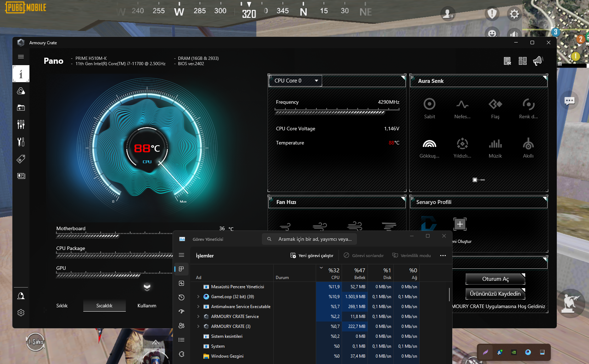589x364 pixels.
Task: Select the Müzik Aura Sync effect
Action: [x=495, y=144]
